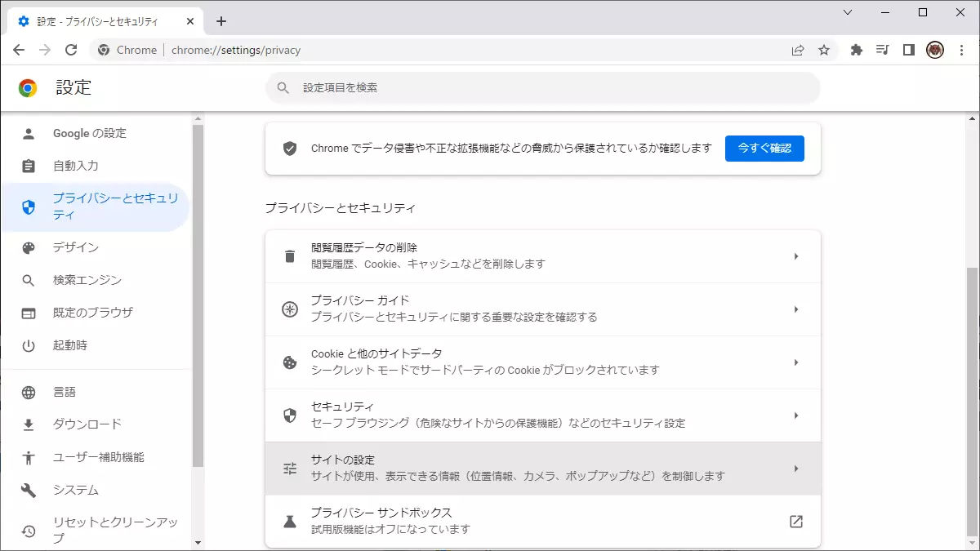This screenshot has height=551, width=980.
Task: Click the share page icon in address bar
Action: click(798, 50)
